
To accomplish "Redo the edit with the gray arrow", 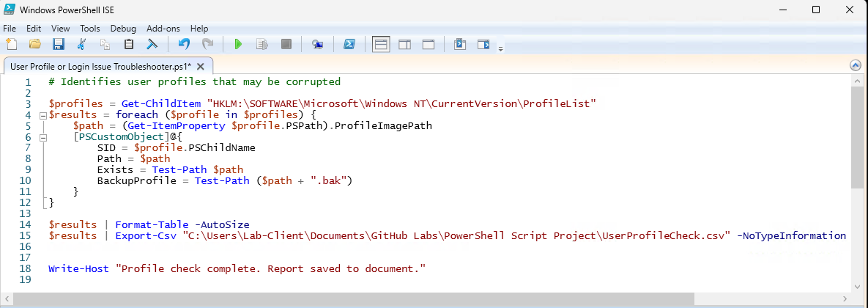I will (x=207, y=44).
